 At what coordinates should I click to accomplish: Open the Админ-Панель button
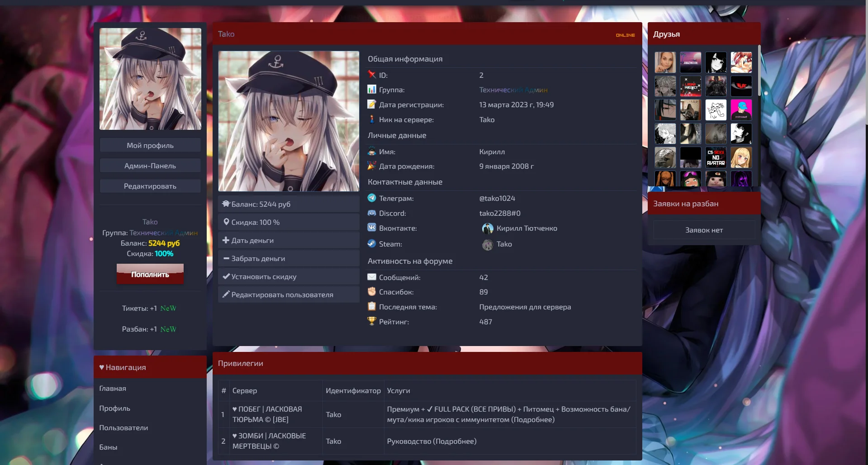coord(150,166)
